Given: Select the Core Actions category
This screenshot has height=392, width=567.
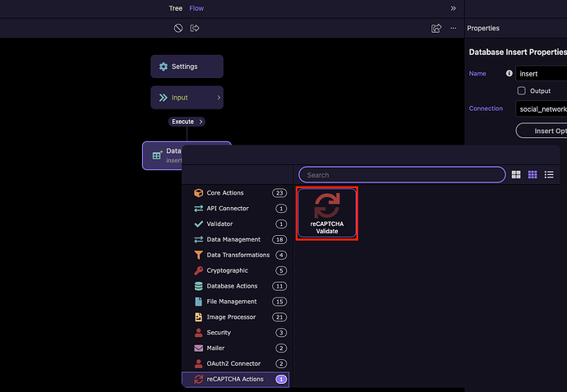Looking at the screenshot, I should [x=224, y=193].
